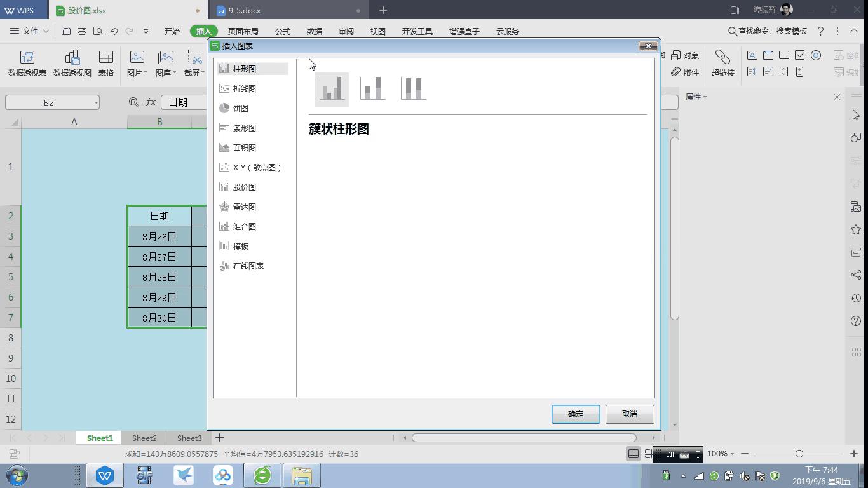Viewport: 868px width, 488px height.
Task: Close the 插入图表 dialog
Action: point(648,46)
